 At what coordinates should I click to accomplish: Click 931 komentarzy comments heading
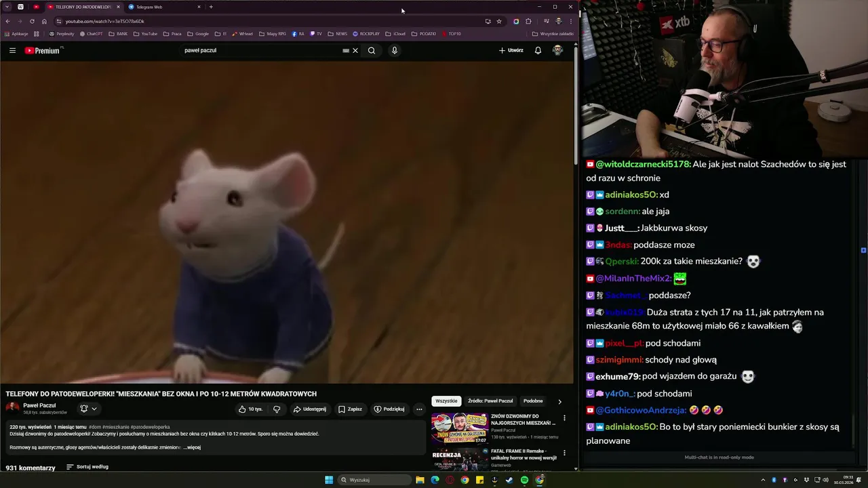(x=31, y=468)
